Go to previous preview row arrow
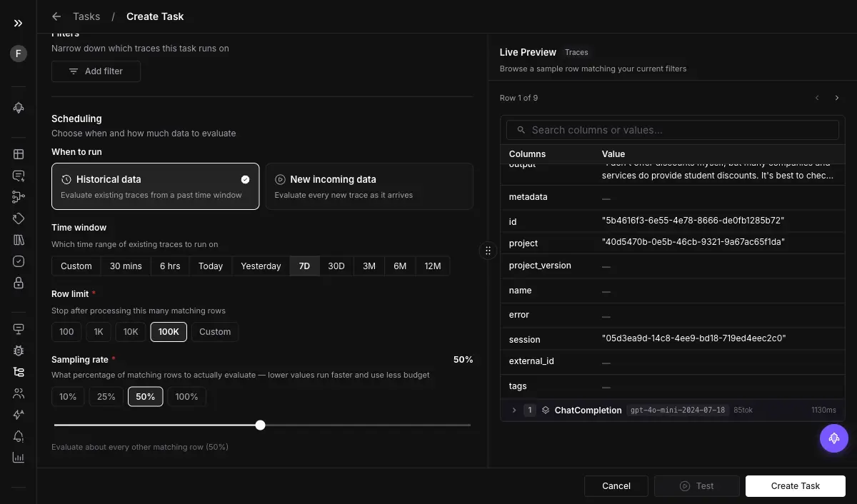The image size is (857, 504). pyautogui.click(x=817, y=98)
